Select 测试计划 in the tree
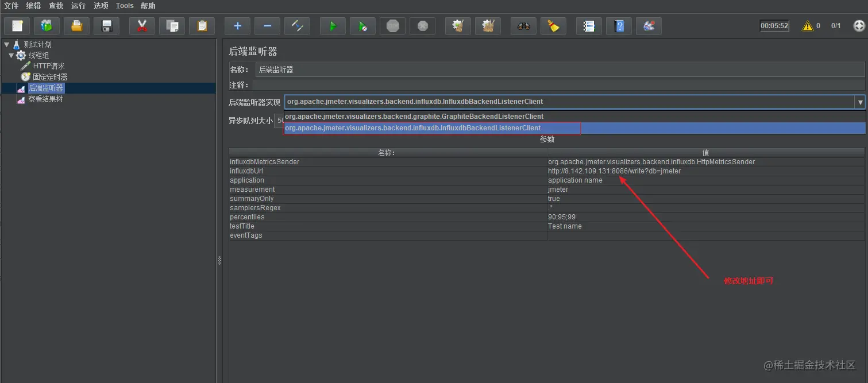 coord(38,44)
